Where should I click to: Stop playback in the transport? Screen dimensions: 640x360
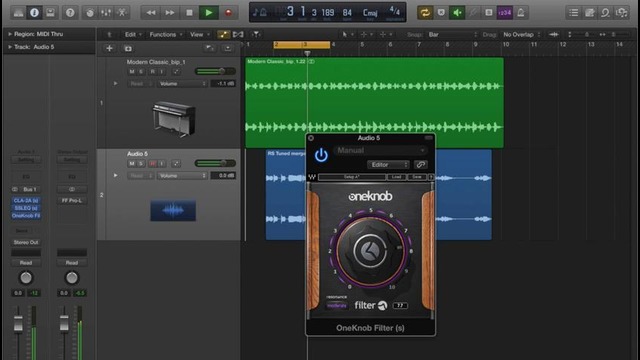(x=189, y=13)
